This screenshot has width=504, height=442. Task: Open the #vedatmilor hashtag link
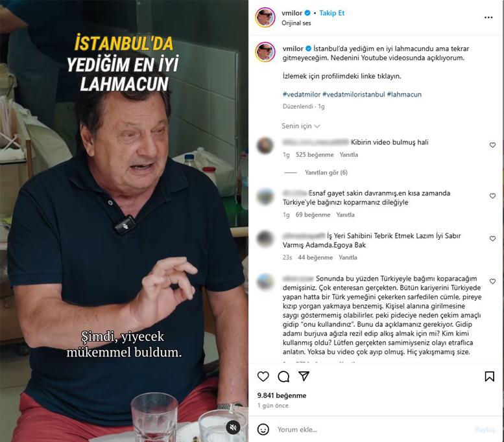(x=302, y=95)
